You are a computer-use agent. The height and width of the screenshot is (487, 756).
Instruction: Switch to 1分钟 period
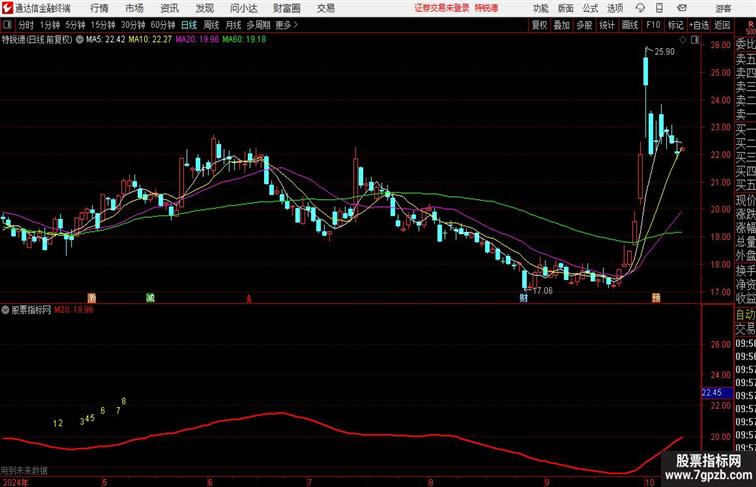50,25
